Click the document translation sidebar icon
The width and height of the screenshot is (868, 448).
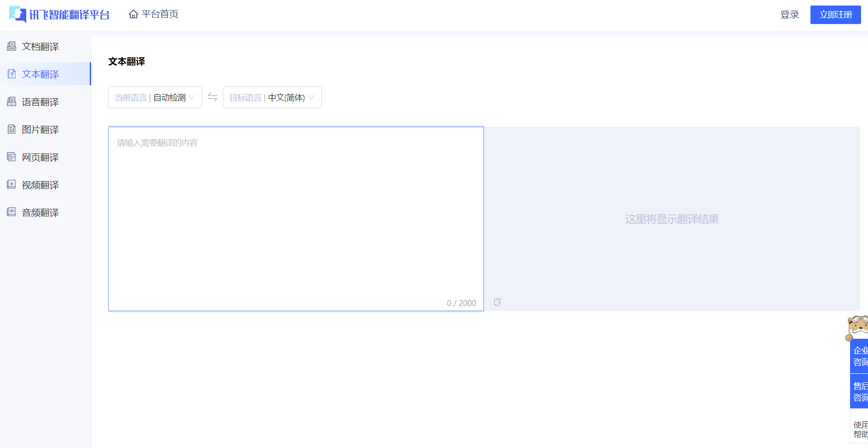[12, 46]
